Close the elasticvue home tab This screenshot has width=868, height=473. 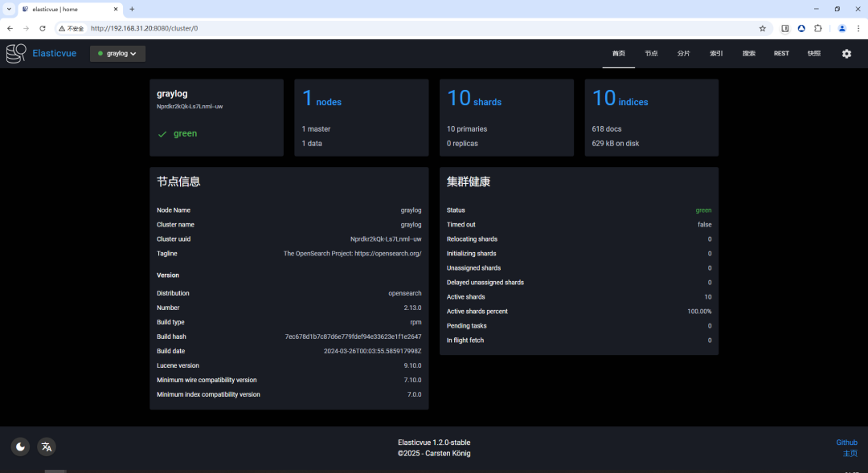(x=116, y=10)
